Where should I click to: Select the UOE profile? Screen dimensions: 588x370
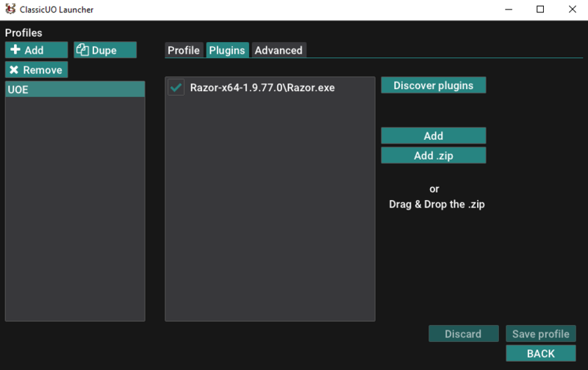pyautogui.click(x=75, y=89)
